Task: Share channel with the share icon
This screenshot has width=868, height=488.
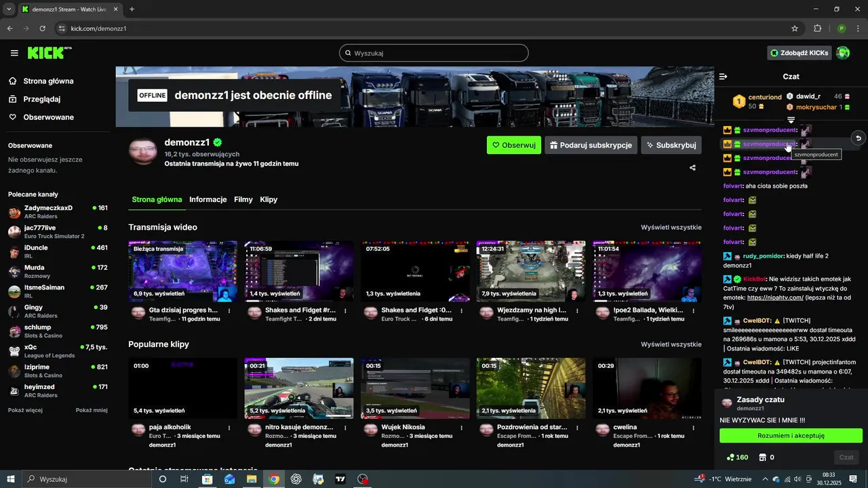Action: pos(692,167)
